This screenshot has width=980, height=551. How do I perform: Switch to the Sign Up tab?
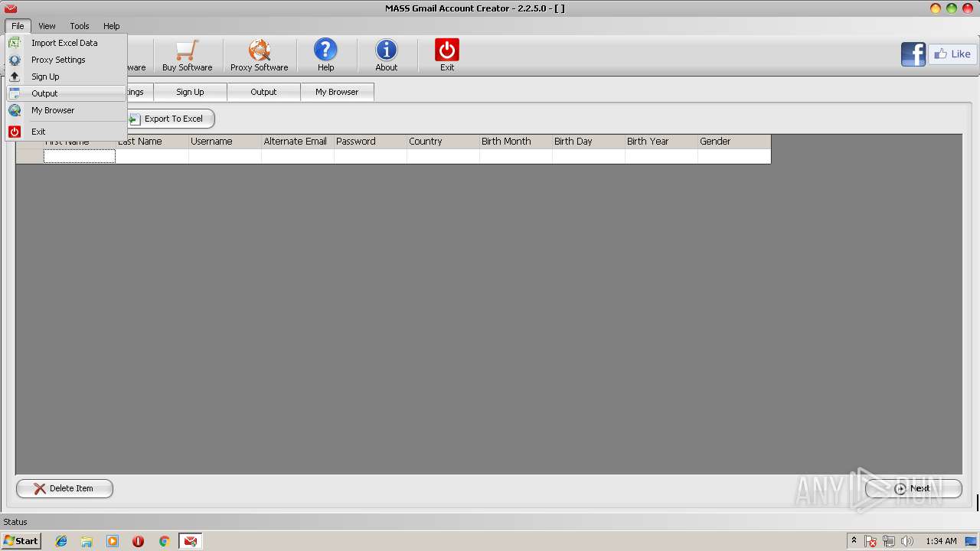(x=190, y=92)
